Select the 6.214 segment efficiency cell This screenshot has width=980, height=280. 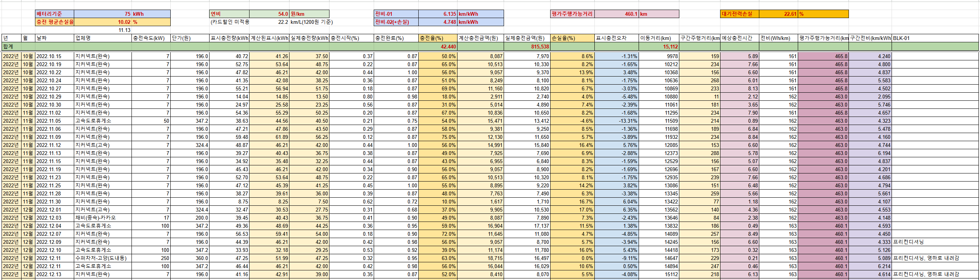(870, 266)
